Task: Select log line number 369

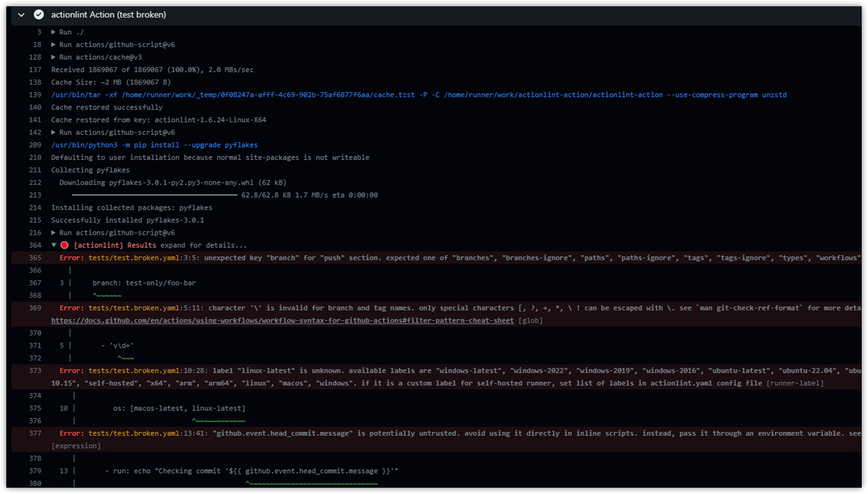Action: coord(35,308)
